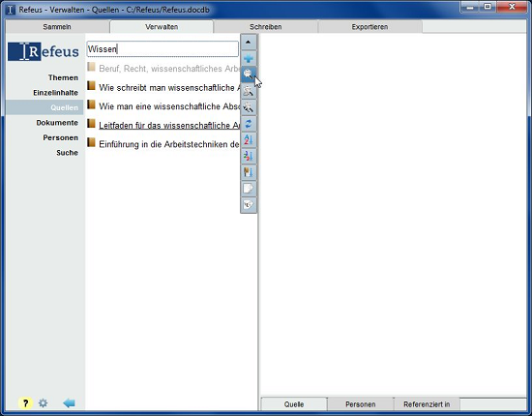Viewport: 532px width, 416px height.
Task: Click the Refeus title bar app icon
Action: point(11,10)
